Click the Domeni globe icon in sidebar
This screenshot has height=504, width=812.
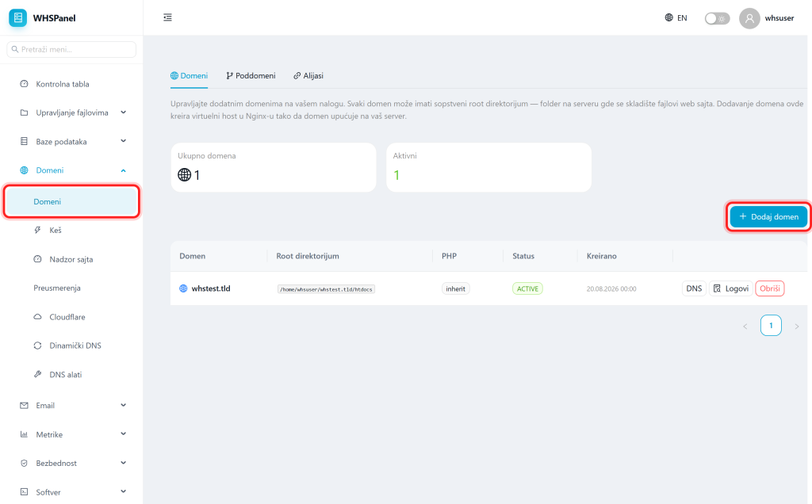pyautogui.click(x=24, y=170)
